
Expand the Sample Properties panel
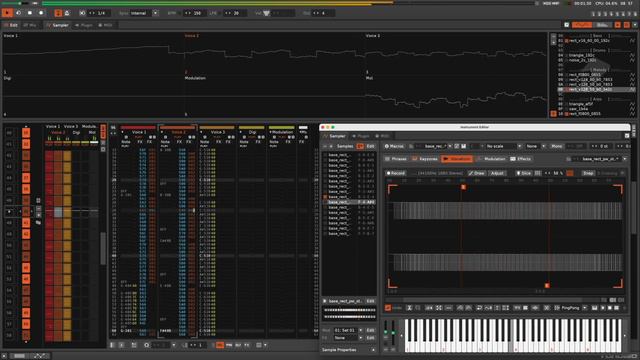pyautogui.click(x=373, y=350)
